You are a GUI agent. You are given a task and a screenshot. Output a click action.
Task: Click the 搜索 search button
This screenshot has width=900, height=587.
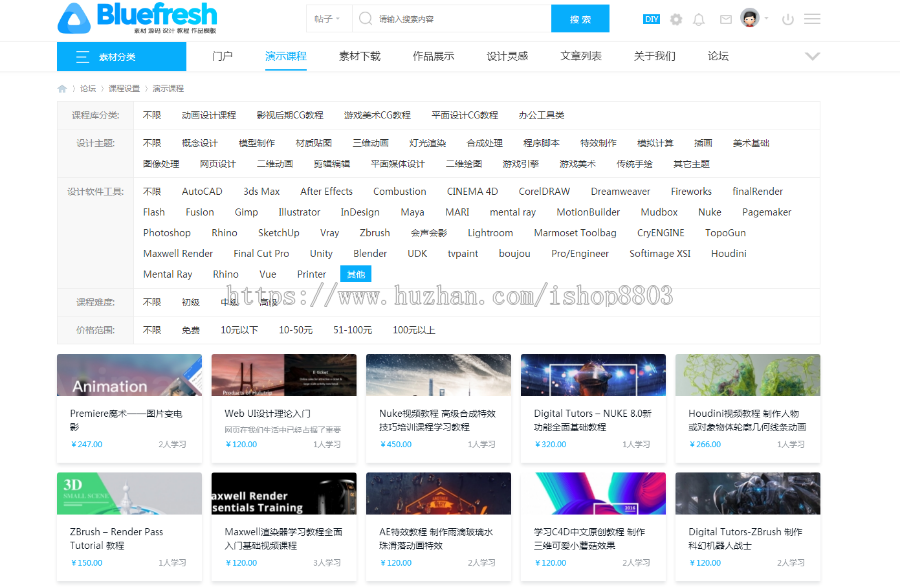tap(580, 18)
